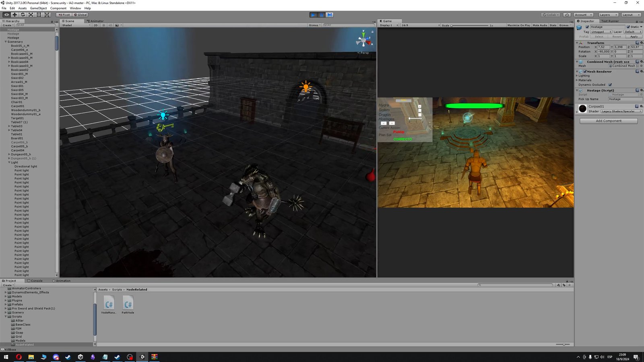Switch to the Test Runner tab
This screenshot has width=644, height=362.
click(x=610, y=21)
